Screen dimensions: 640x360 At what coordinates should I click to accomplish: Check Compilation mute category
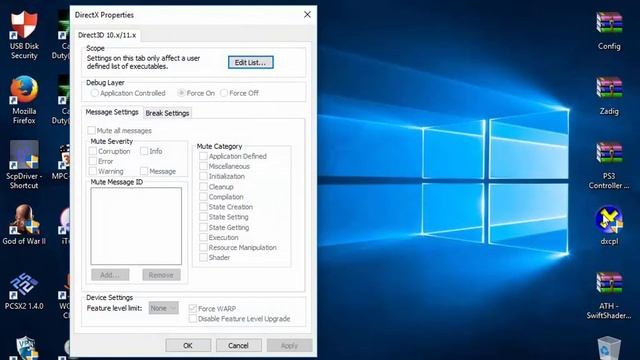pyautogui.click(x=203, y=197)
